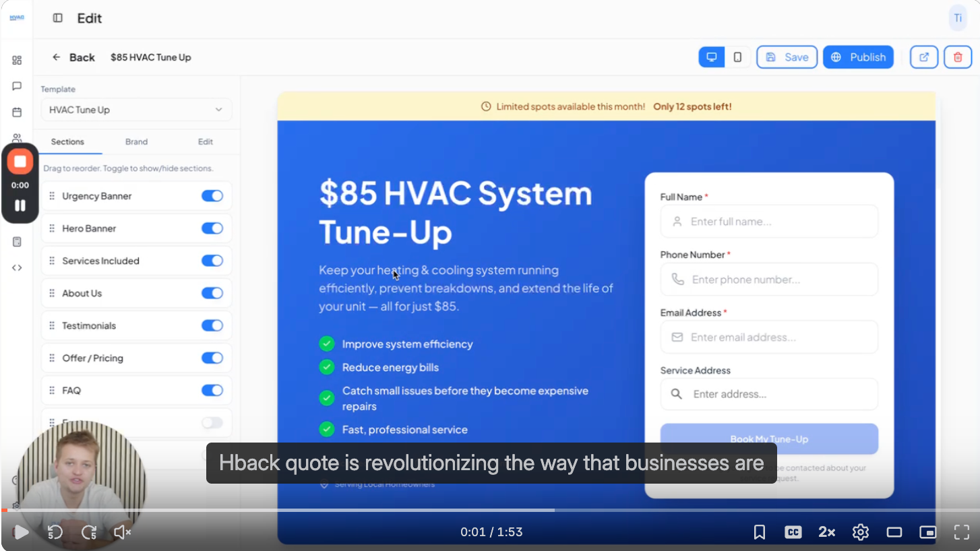This screenshot has height=551, width=980.
Task: Select the Brand tab
Action: 136,142
